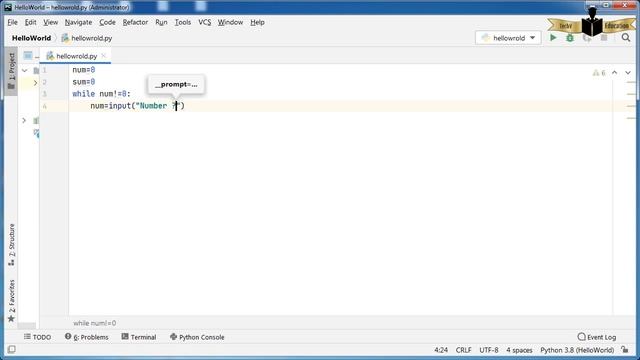
Task: Change Python 3.8 (HelloWorld) interpreter
Action: pyautogui.click(x=577, y=350)
